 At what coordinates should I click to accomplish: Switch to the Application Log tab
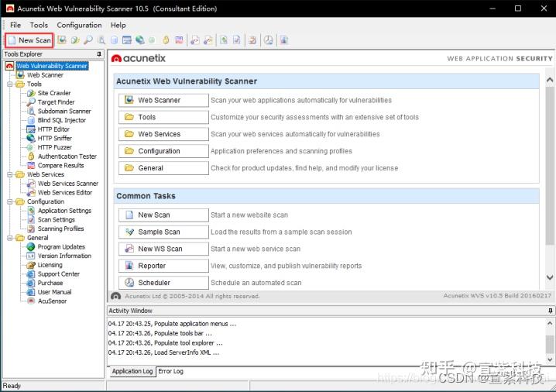click(x=132, y=371)
